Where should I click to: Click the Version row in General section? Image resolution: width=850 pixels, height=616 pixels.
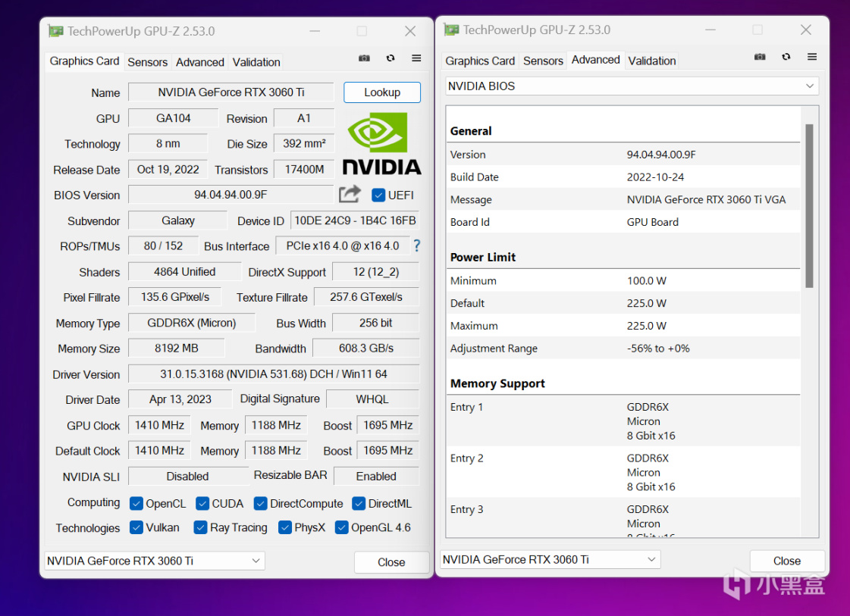623,155
